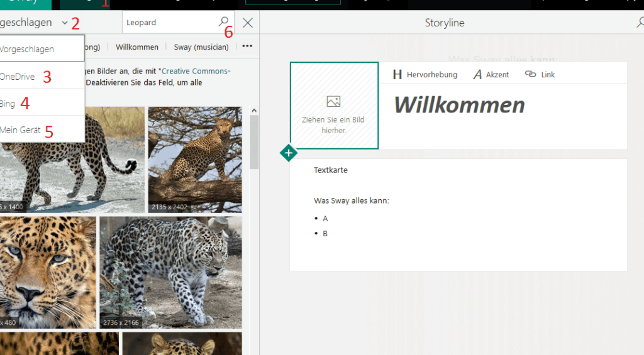Screen dimensions: 644x355
Task: Apply Hervorhebung (emphasis) formatting
Action: pyautogui.click(x=425, y=74)
